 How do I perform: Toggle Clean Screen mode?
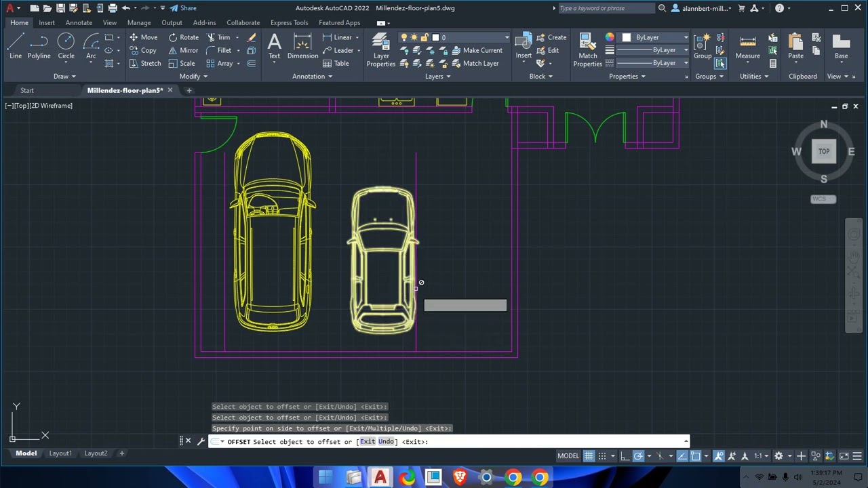click(x=844, y=456)
